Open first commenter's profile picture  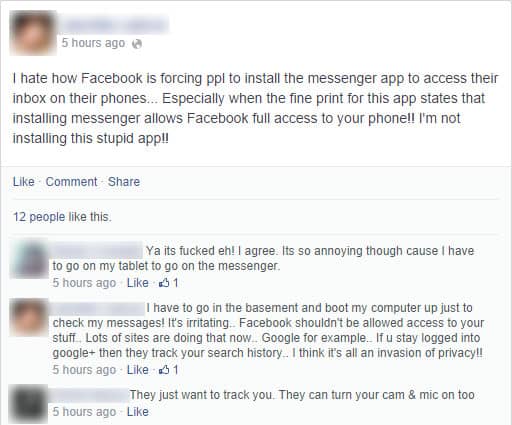click(29, 259)
